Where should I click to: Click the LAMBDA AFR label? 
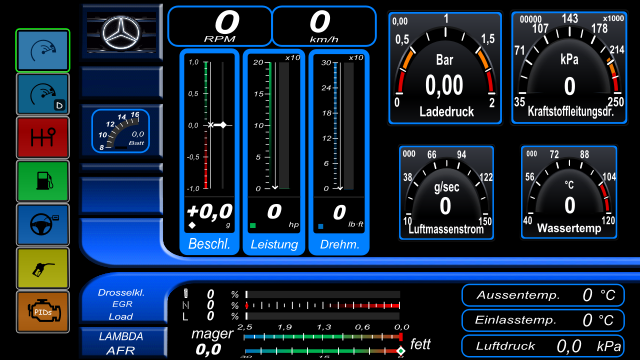[x=121, y=343]
